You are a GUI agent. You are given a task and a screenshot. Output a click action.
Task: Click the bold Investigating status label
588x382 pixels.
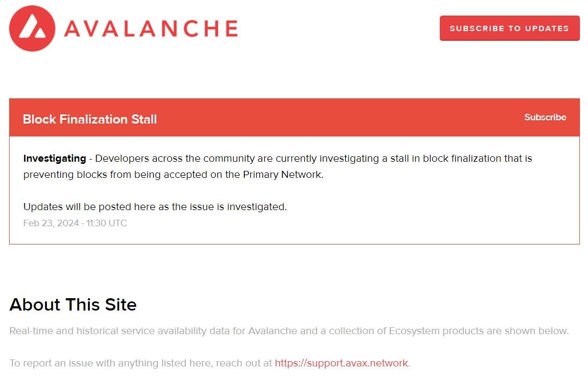coord(55,158)
